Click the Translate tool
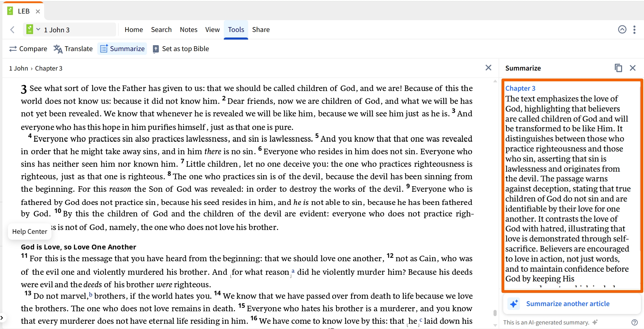This screenshot has width=644, height=329. click(73, 49)
